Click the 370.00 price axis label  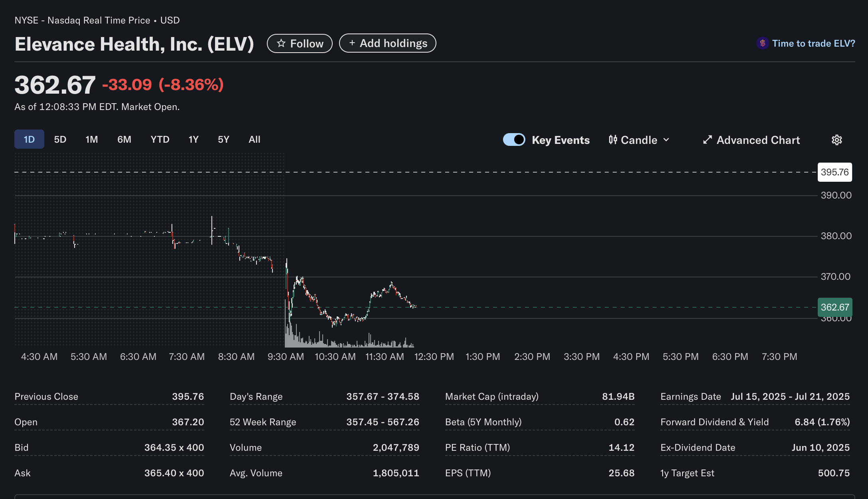tap(836, 277)
